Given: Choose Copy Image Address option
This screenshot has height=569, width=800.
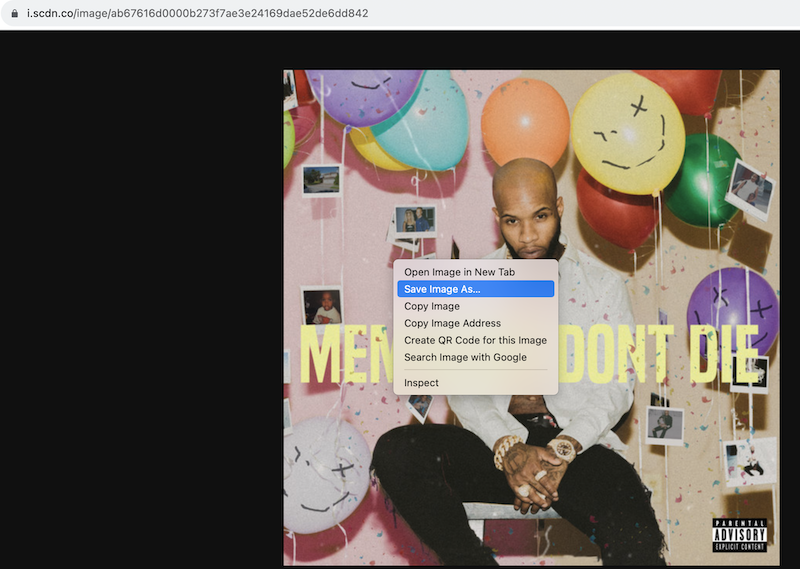Looking at the screenshot, I should 452,323.
